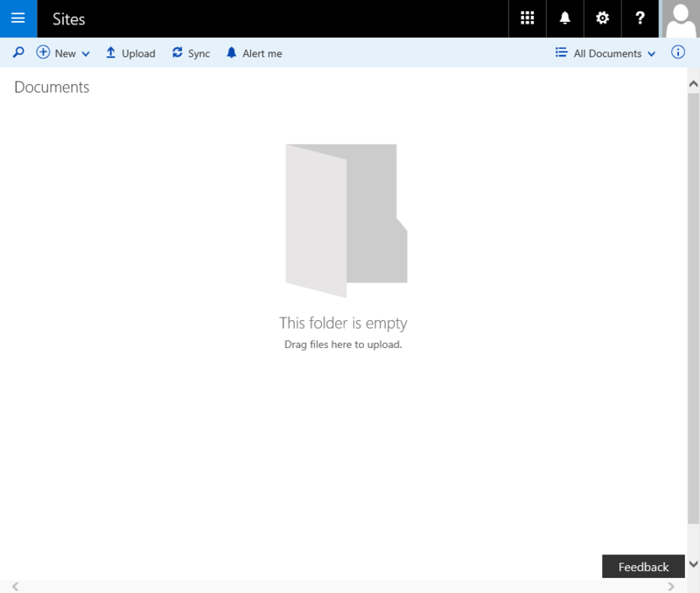This screenshot has height=593, width=700.
Task: Click the vertical scrollbar down arrow
Action: (693, 564)
